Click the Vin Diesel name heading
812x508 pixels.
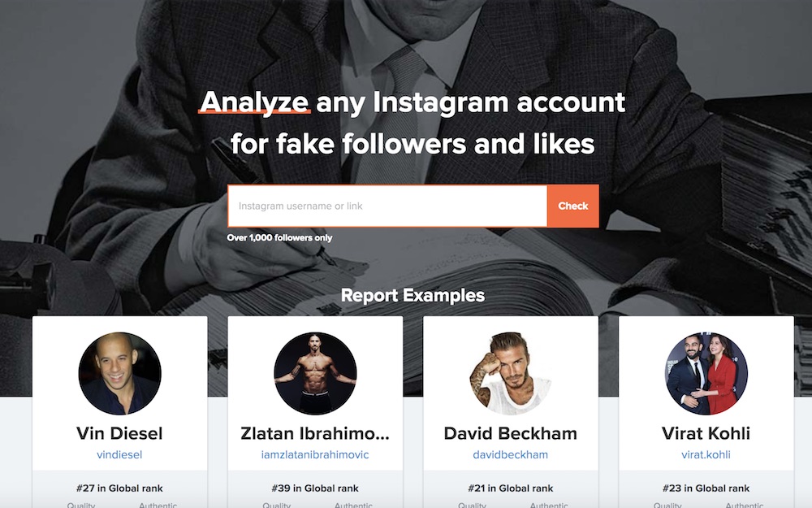coord(119,433)
